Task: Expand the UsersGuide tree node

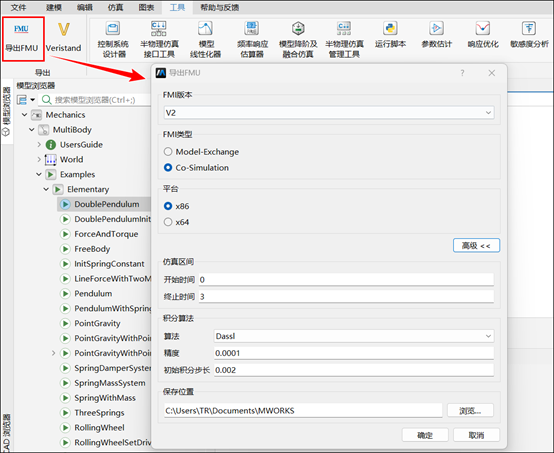Action: [x=39, y=145]
